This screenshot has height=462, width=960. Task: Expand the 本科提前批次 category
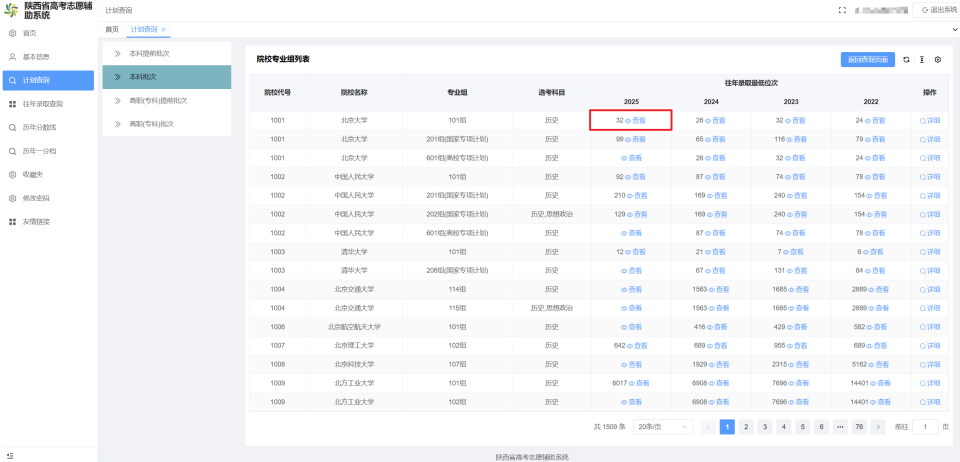(167, 54)
